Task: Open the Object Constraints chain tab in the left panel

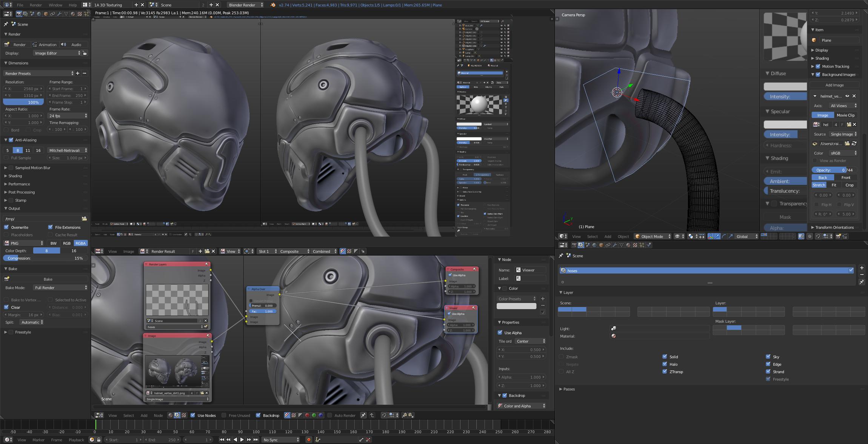Action: (x=52, y=14)
